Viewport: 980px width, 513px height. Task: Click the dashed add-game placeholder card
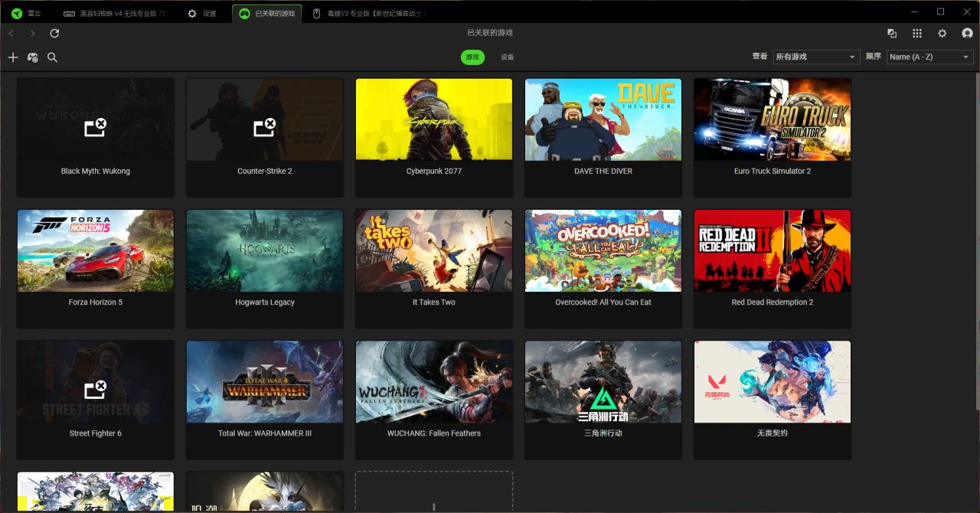click(x=434, y=492)
